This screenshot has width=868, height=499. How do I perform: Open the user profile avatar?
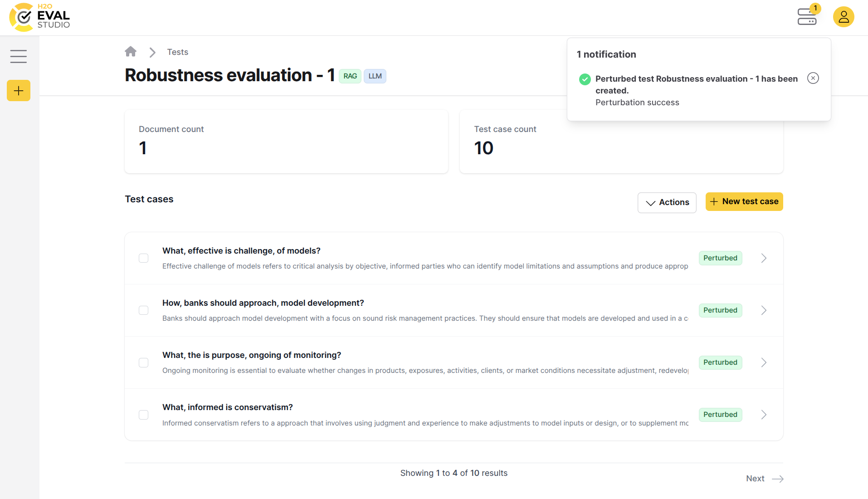843,17
